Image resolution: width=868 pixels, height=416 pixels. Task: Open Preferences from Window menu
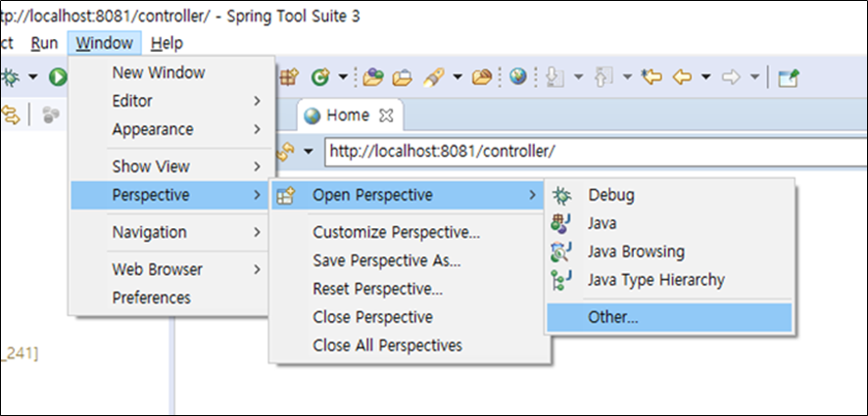pos(171,298)
